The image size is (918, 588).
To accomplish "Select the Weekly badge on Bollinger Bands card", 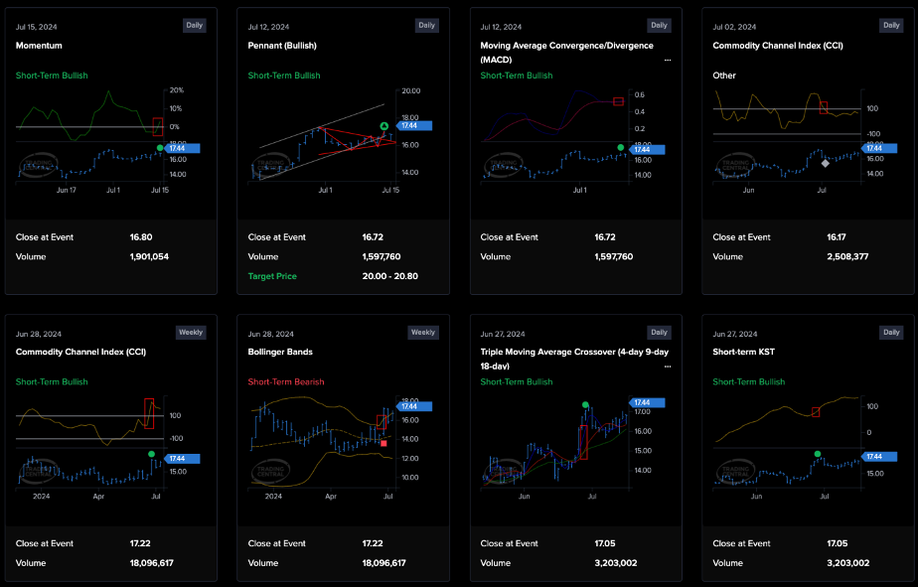I will [423, 333].
